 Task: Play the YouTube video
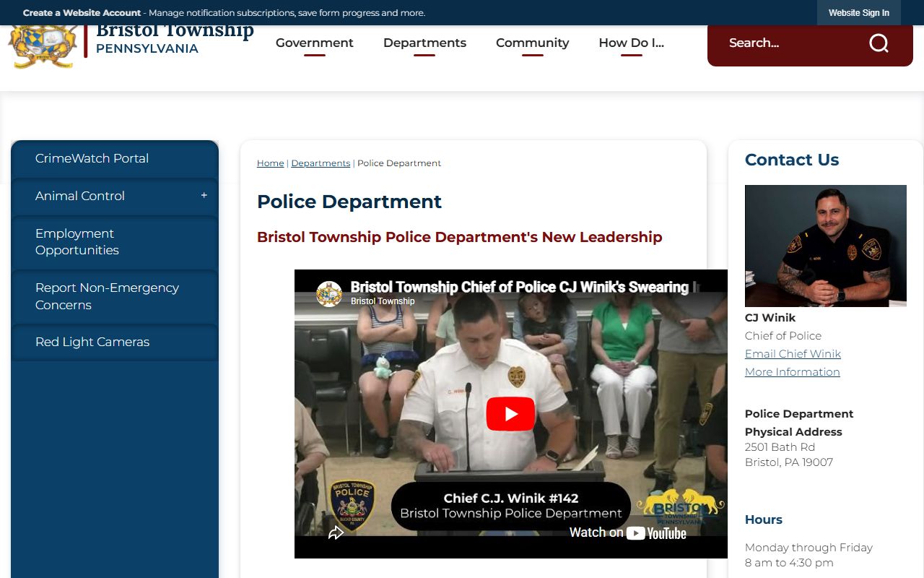(x=510, y=414)
